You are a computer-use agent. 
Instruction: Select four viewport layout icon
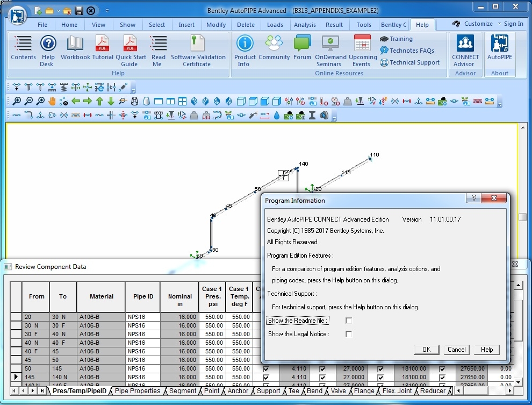pyautogui.click(x=182, y=101)
